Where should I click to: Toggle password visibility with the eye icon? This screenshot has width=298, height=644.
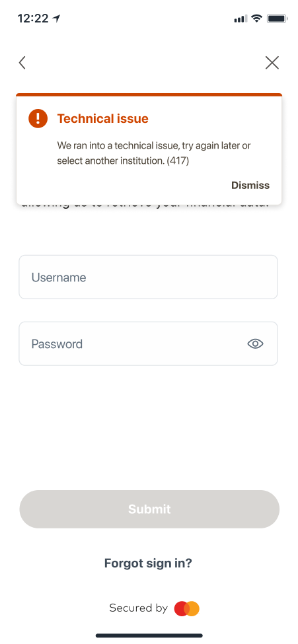point(255,343)
